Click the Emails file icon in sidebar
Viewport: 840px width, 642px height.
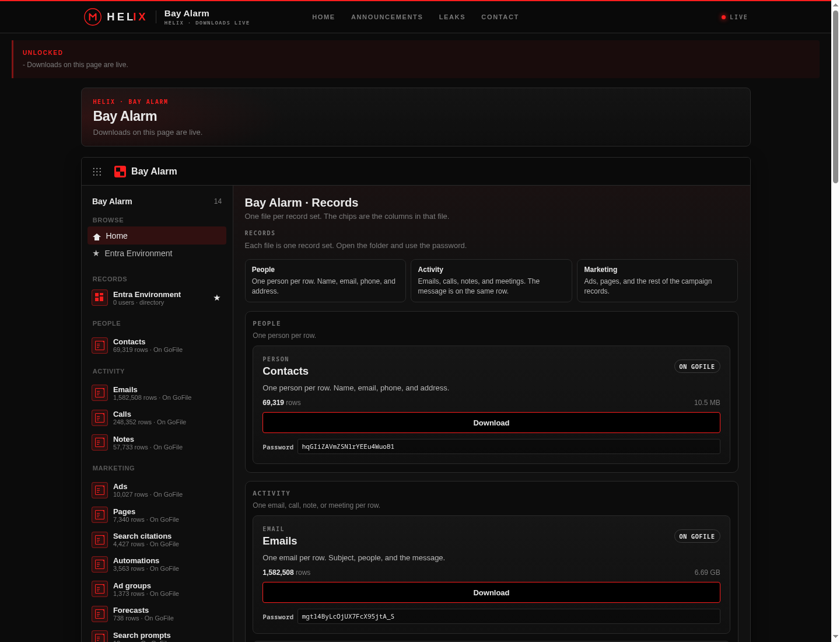(x=100, y=393)
